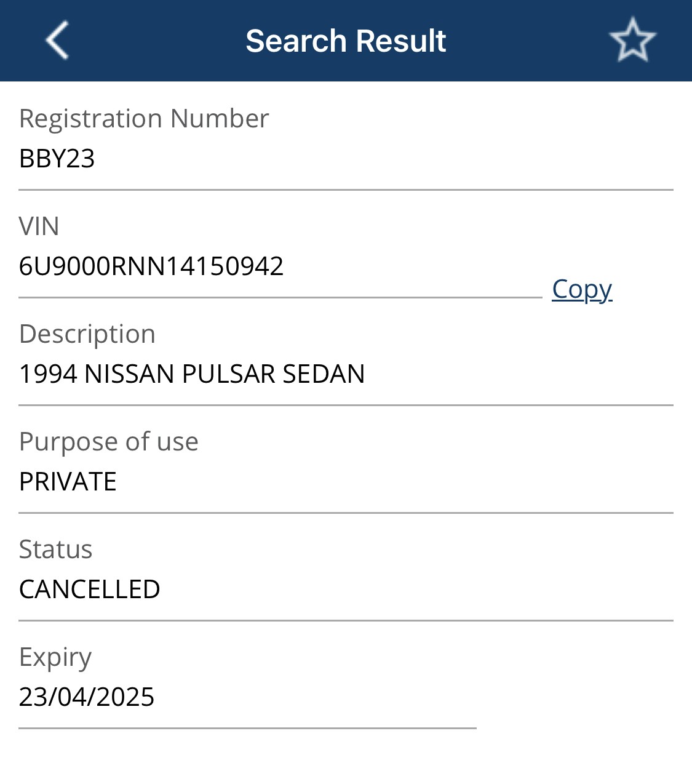The width and height of the screenshot is (692, 784).
Task: Click the divider line under Expiry date
Action: pos(247,728)
